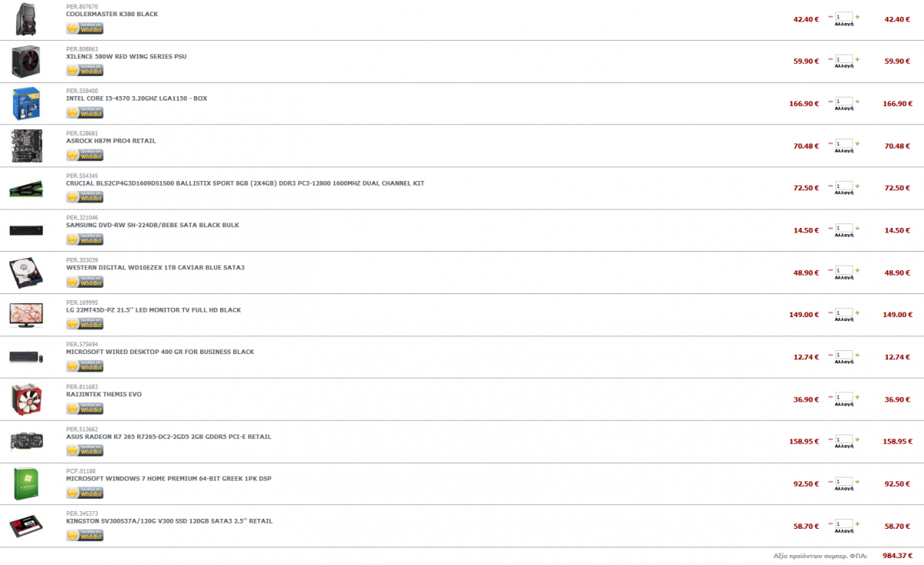Open Xilence 580W Red Wing Series PSU link
This screenshot has height=565, width=924.
[x=126, y=56]
